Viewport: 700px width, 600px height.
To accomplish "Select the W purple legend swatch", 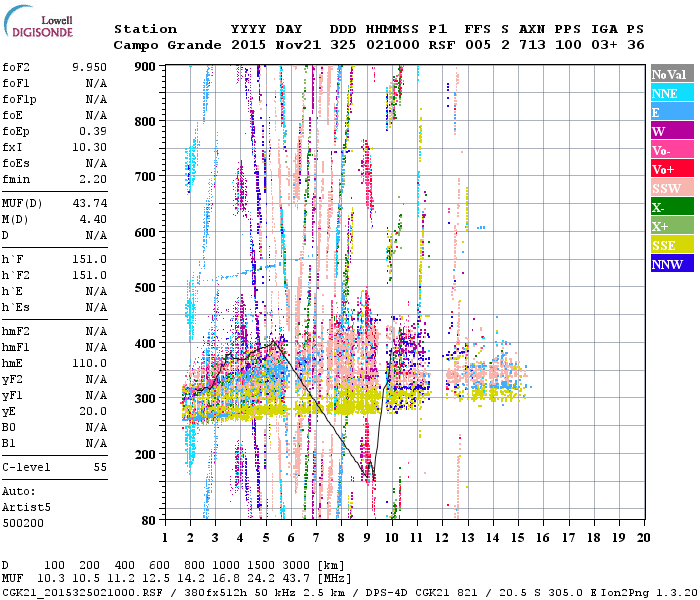I will pos(672,131).
